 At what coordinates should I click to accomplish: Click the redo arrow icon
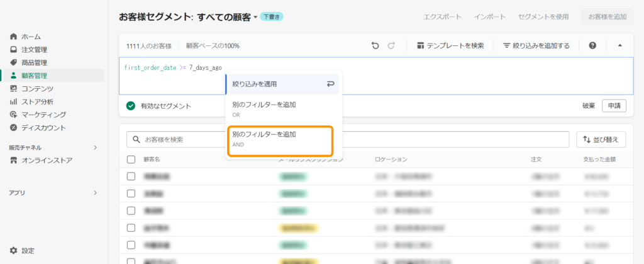pos(391,45)
